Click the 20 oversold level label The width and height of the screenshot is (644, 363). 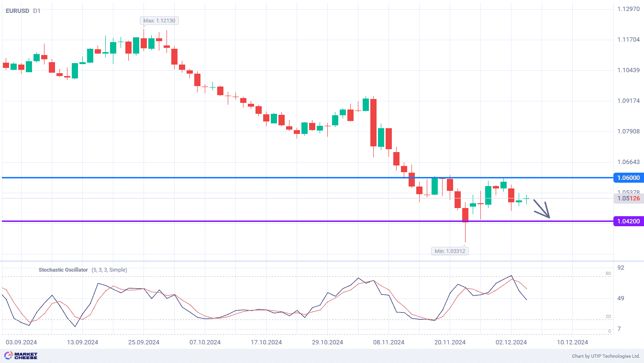click(x=608, y=317)
